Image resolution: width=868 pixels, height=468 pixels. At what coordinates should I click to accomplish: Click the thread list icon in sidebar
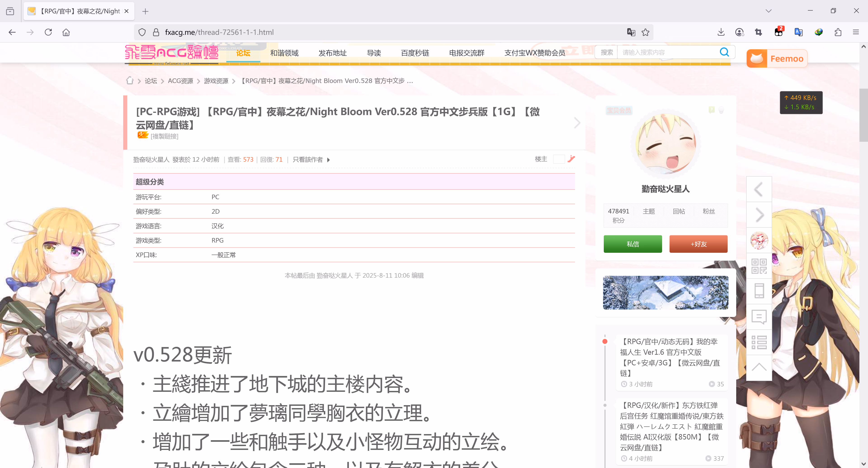(759, 342)
